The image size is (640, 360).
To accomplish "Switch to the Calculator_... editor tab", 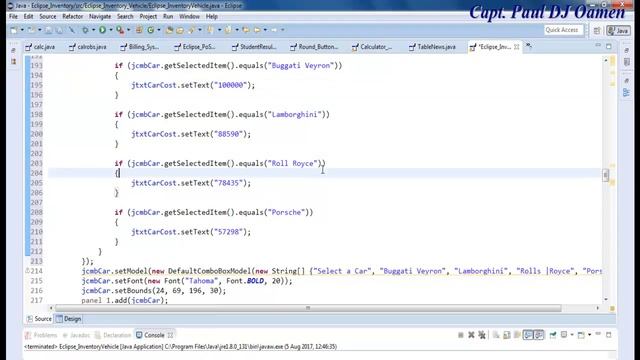I will tap(372, 47).
